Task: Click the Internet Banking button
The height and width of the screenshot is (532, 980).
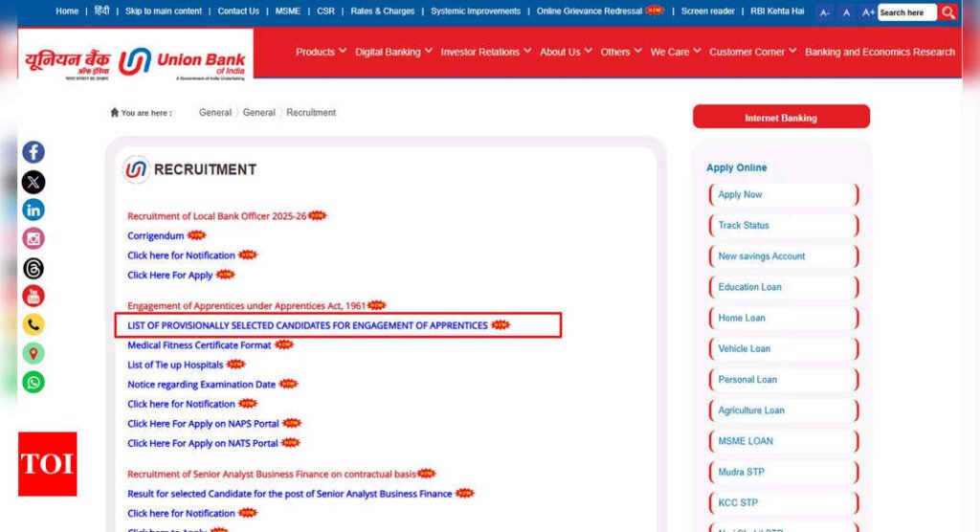Action: coord(781,117)
